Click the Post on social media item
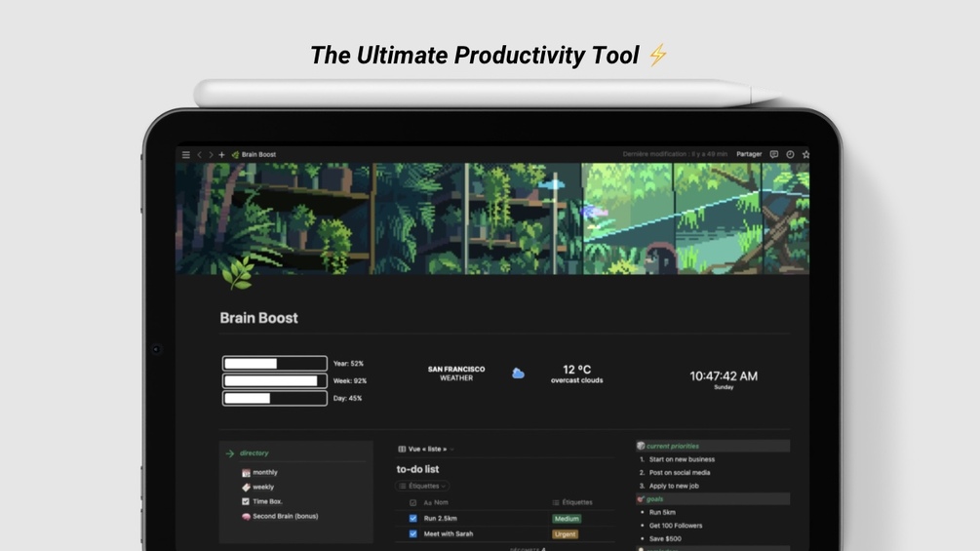980x551 pixels. [680, 472]
